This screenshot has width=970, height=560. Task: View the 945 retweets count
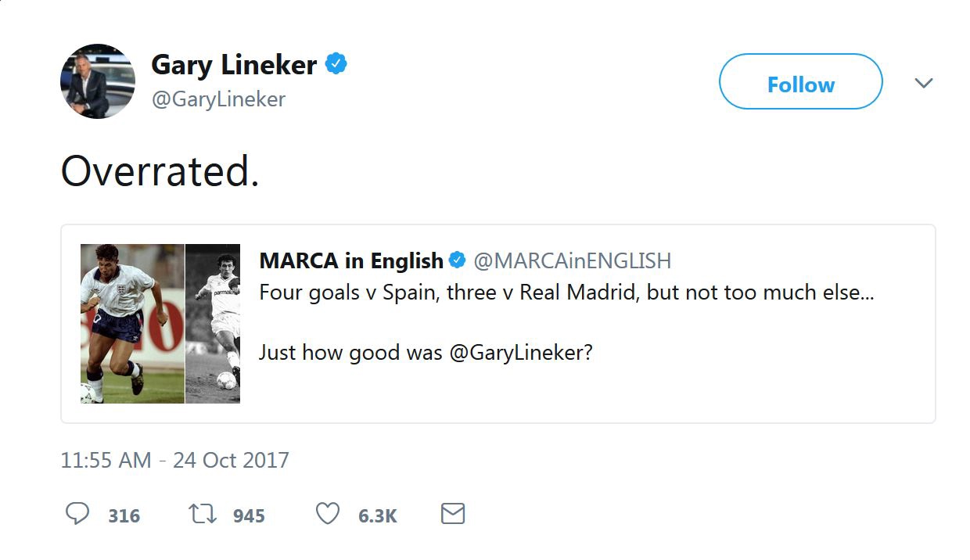click(249, 515)
